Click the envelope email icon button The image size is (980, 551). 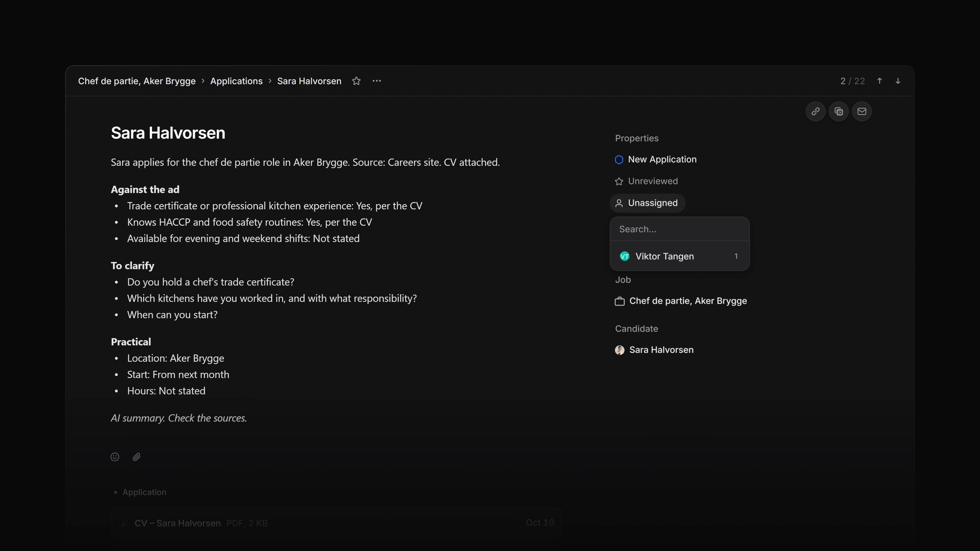(862, 111)
